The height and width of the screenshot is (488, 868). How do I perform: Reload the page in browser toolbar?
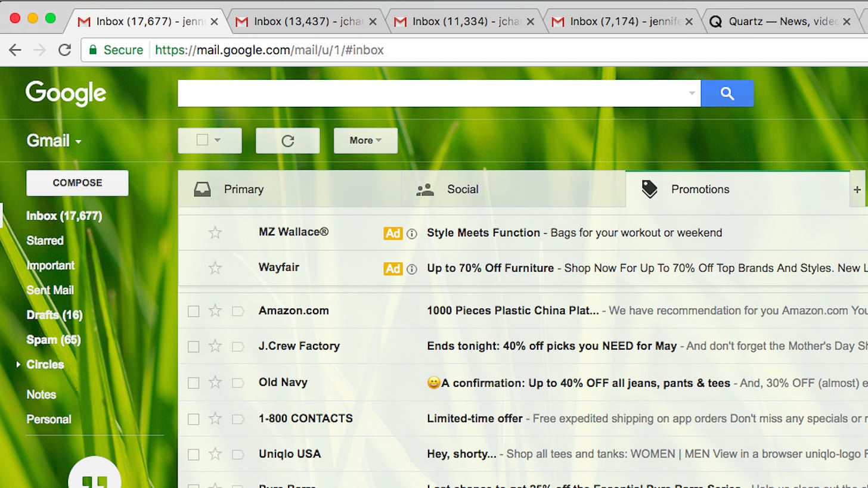tap(64, 50)
